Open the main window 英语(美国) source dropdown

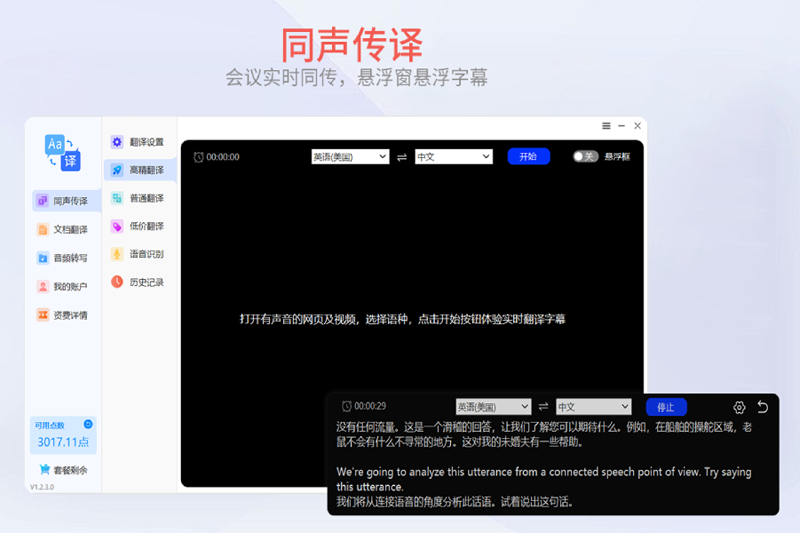[350, 157]
